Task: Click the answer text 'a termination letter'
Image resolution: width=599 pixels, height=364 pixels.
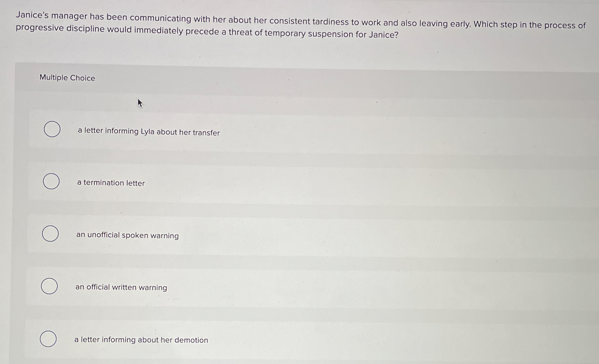Action: point(110,183)
